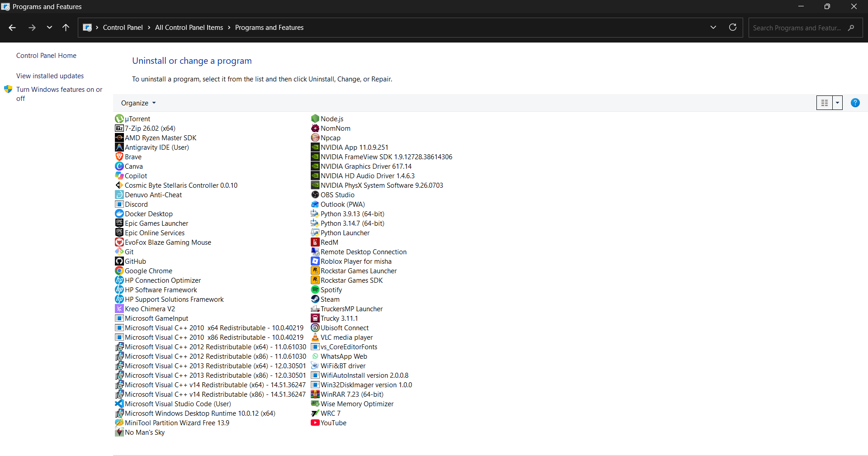868x456 pixels.
Task: Select Python 3.14.7 (64-bit) entry
Action: tap(348, 223)
